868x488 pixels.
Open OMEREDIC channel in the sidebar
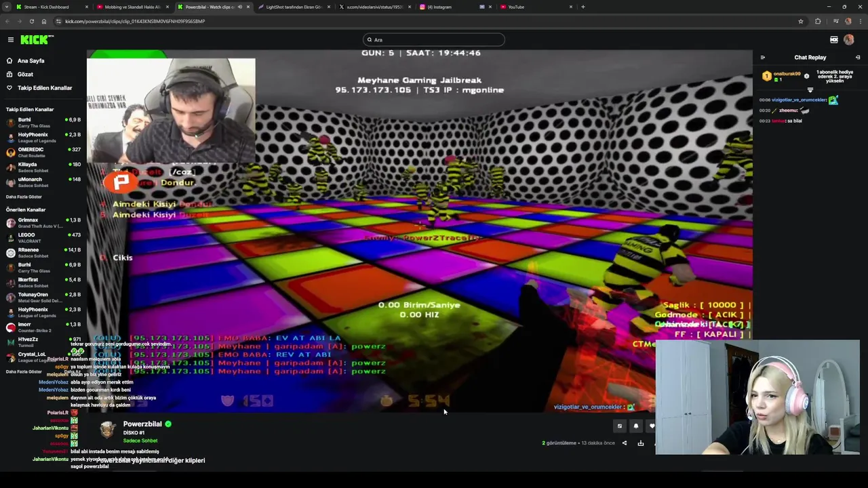(43, 152)
